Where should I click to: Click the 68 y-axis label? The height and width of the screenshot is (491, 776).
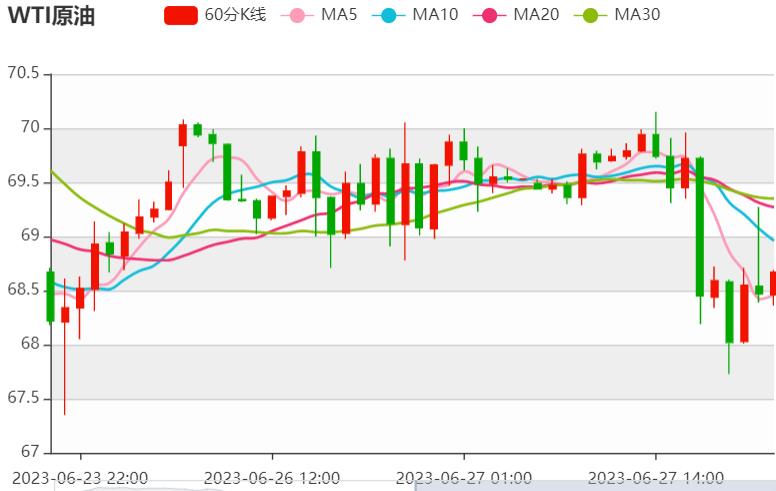click(x=30, y=343)
